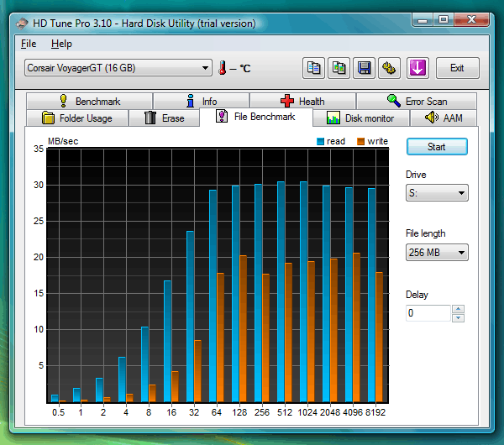Select the File Benchmark tab
Viewport: 504px width, 445px height.
(x=256, y=117)
